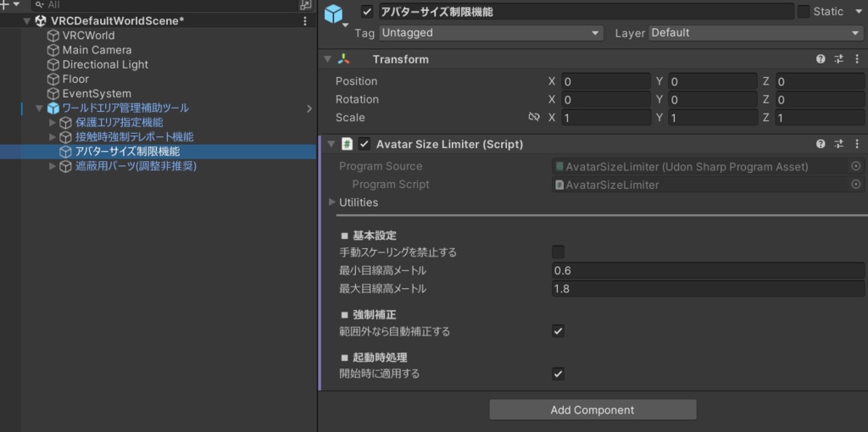Click the cube icon next to 保護エリア指定機能
This screenshot has height=432, width=868.
pyautogui.click(x=66, y=122)
